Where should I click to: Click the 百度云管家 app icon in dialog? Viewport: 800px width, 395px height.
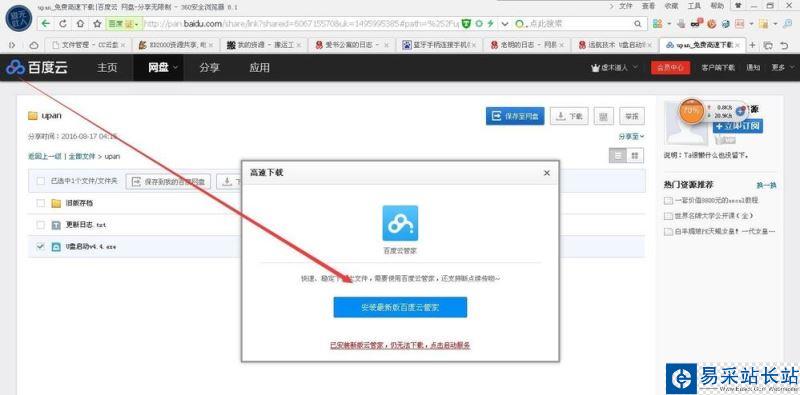400,223
